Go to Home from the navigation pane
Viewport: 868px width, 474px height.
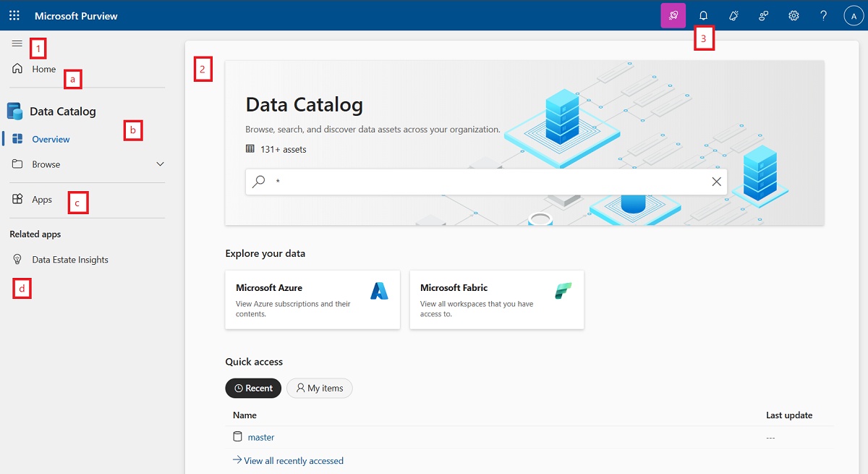click(43, 69)
